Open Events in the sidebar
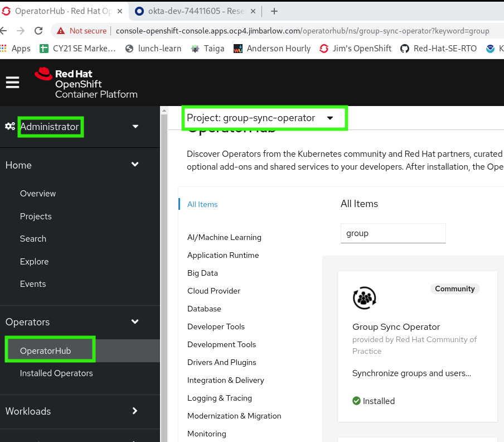This screenshot has height=442, width=504. 33,284
